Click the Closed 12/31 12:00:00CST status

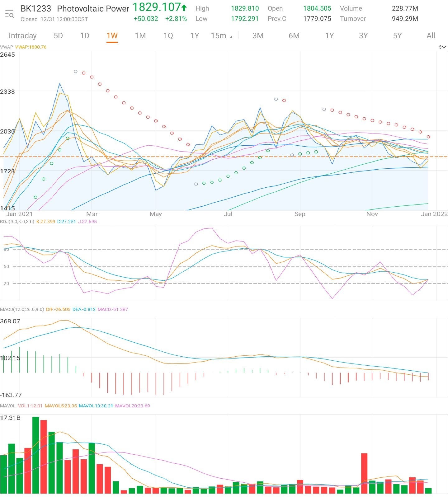[54, 19]
